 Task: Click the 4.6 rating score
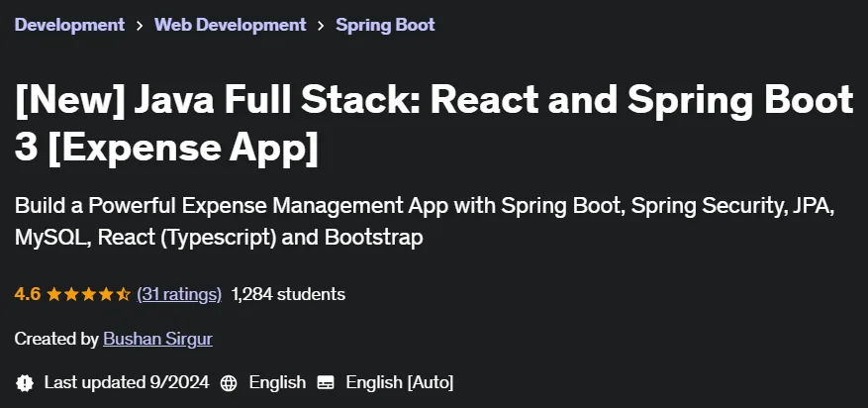pyautogui.click(x=28, y=294)
